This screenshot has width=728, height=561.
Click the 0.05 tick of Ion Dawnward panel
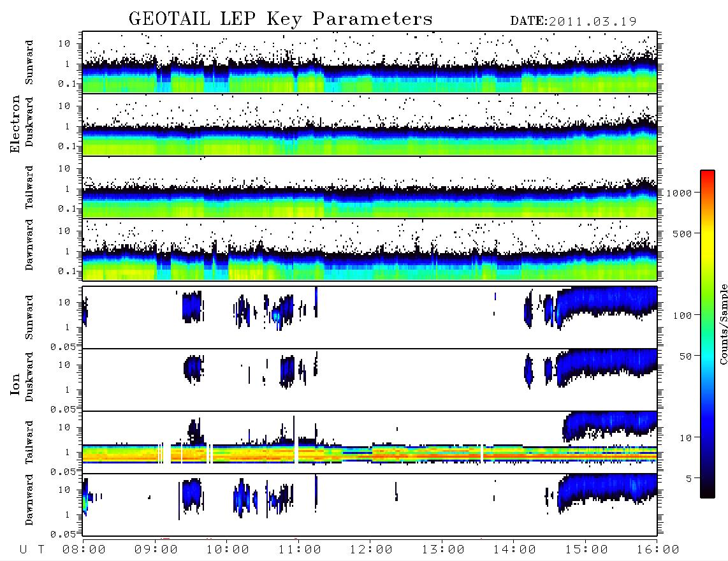(62, 534)
